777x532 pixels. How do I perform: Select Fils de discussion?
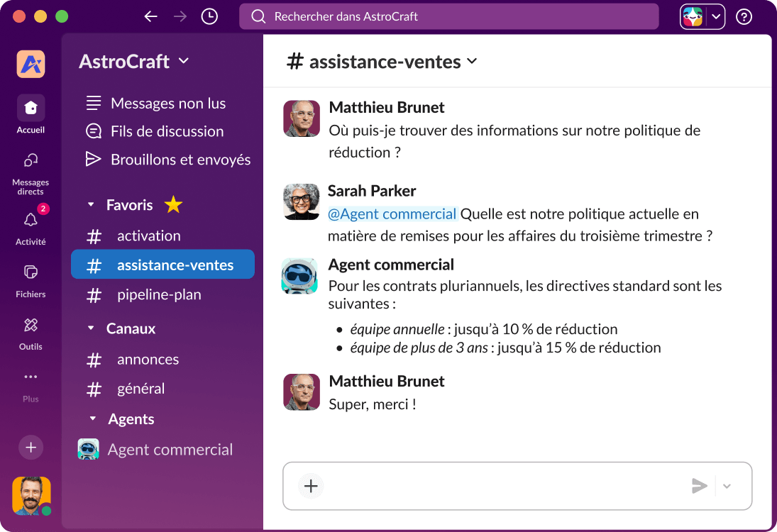166,131
